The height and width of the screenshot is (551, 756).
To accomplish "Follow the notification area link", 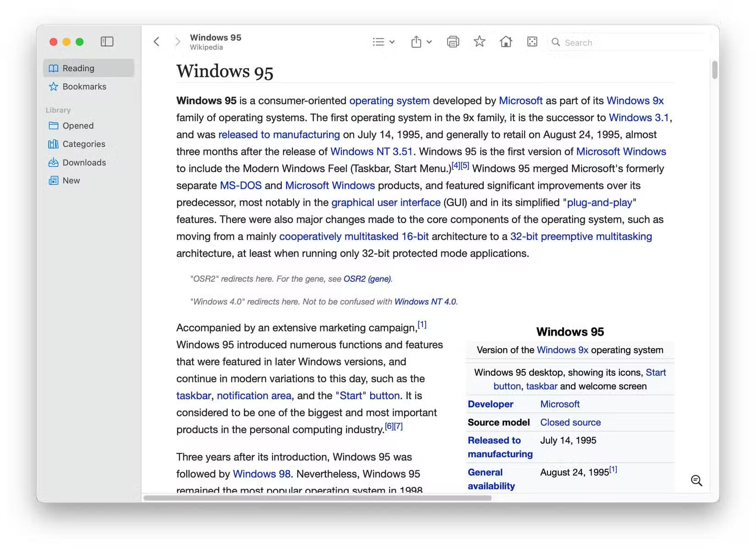I will 254,396.
